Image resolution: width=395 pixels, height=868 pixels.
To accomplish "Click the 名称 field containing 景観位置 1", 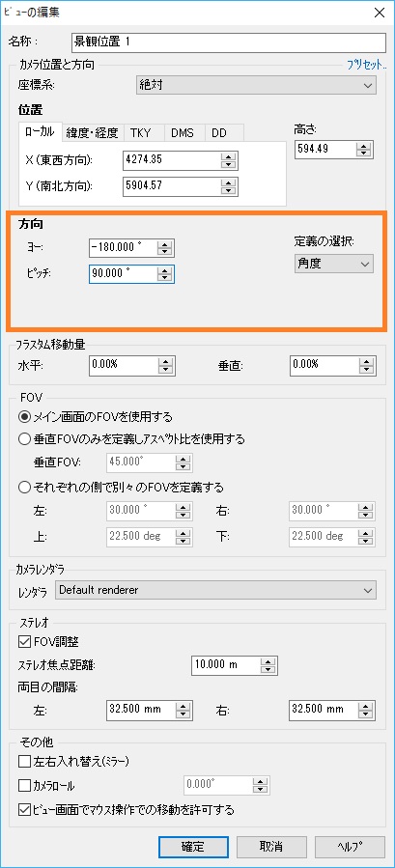I will pyautogui.click(x=228, y=42).
